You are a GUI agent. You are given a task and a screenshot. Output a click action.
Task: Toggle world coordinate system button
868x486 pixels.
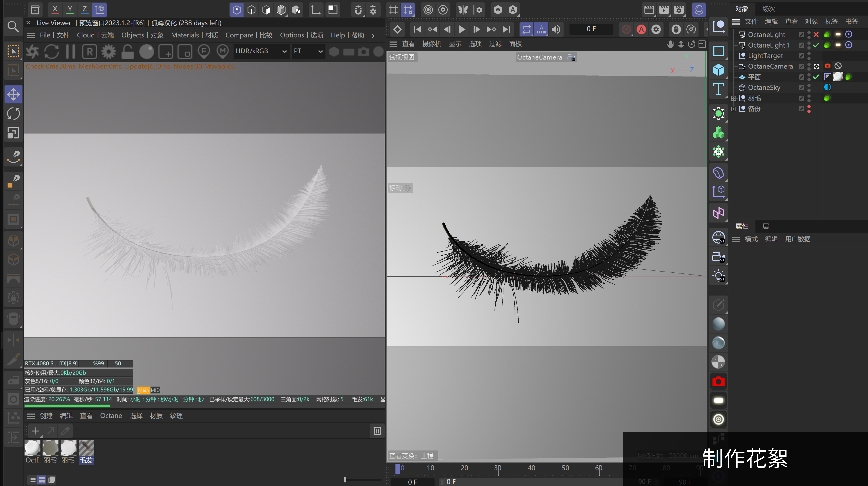coord(100,9)
